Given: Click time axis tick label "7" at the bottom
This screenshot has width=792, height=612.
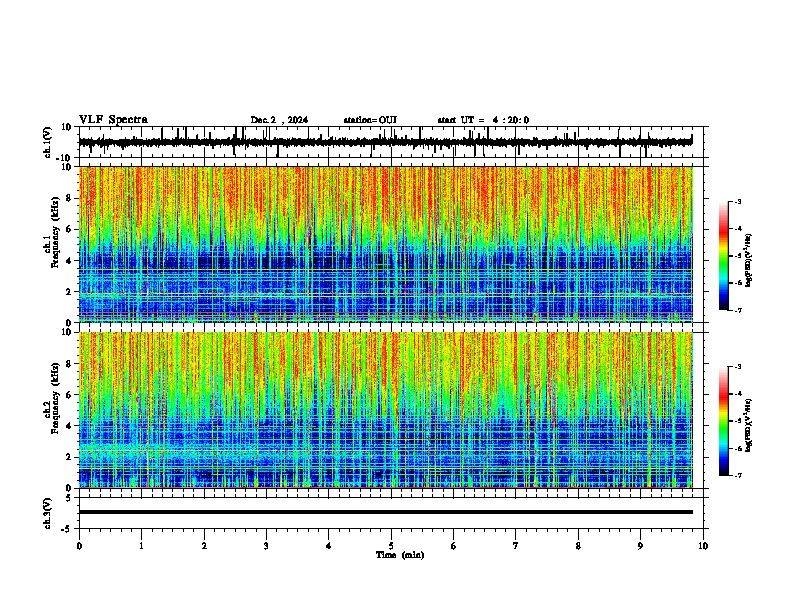Looking at the screenshot, I should [x=516, y=546].
